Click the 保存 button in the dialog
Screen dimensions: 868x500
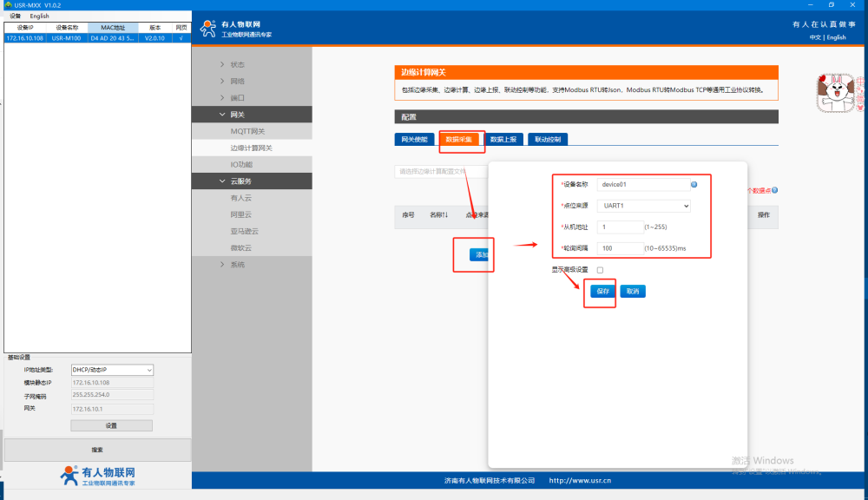coord(602,292)
